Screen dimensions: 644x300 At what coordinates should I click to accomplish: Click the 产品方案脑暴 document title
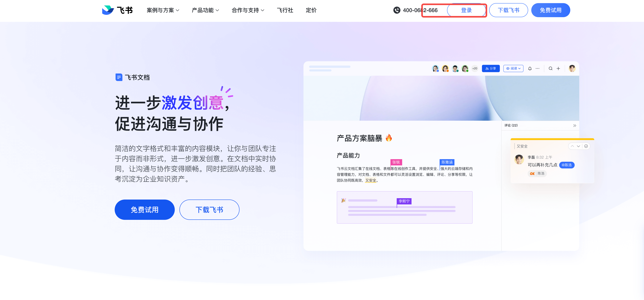359,138
